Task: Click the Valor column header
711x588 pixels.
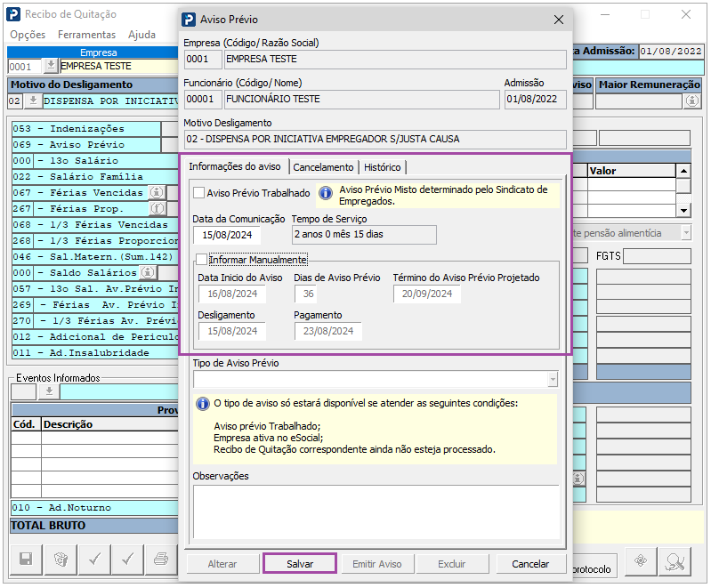Action: (631, 171)
